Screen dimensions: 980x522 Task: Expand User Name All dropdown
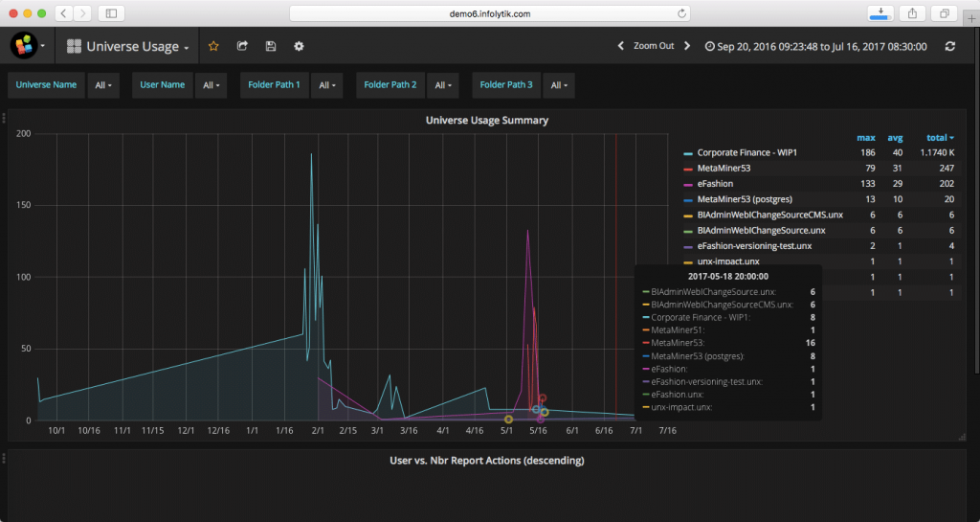pos(210,85)
